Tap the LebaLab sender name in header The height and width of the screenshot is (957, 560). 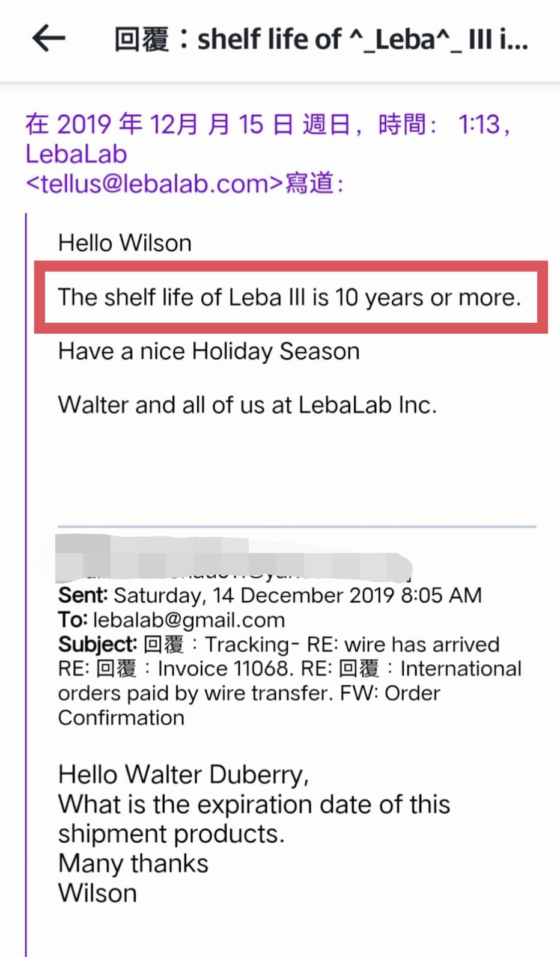(76, 154)
